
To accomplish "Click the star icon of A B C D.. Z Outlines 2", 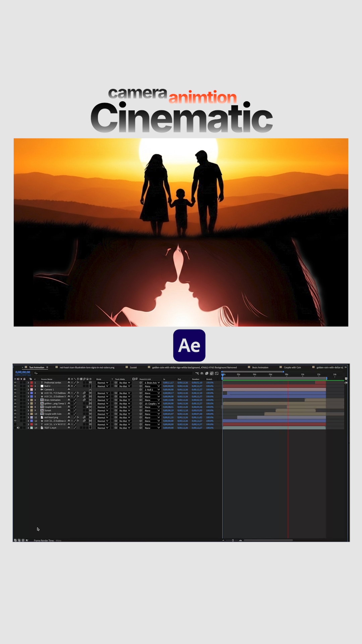I will click(x=42, y=421).
